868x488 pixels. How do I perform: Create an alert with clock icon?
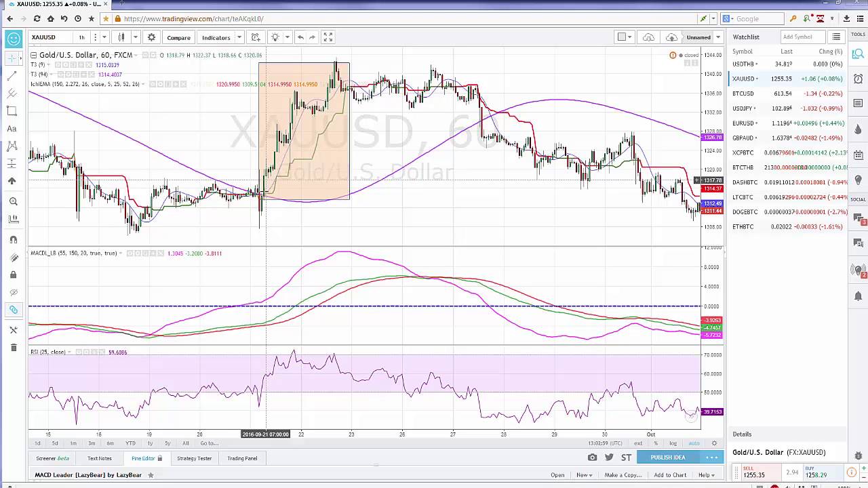256,37
